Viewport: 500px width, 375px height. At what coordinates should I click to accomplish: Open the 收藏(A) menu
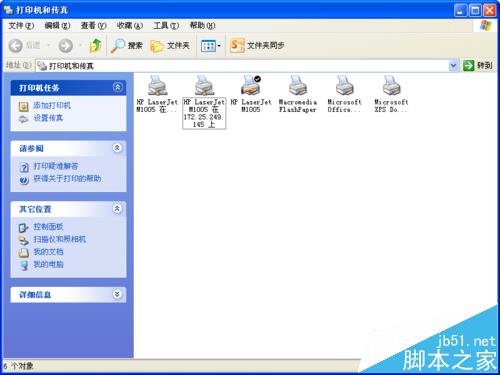point(130,25)
